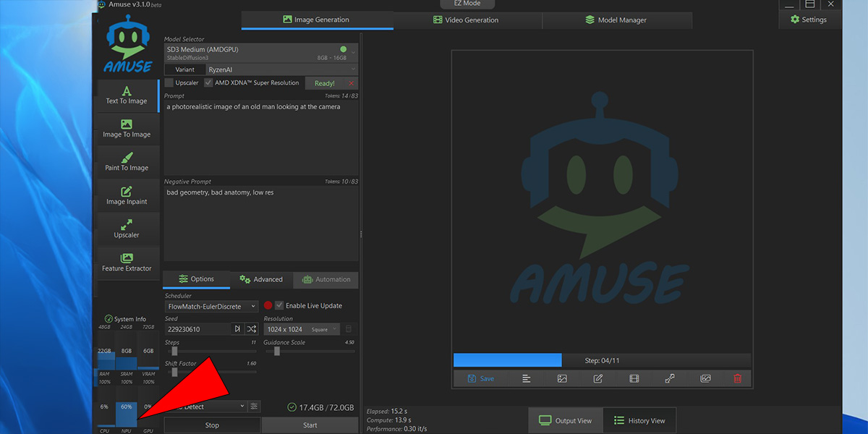Toggle AMD XDNA Super Resolution checkbox
The image size is (868, 434).
[208, 82]
